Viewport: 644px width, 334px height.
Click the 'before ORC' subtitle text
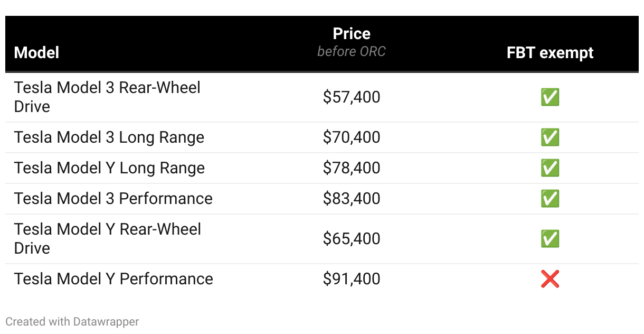[x=352, y=51]
